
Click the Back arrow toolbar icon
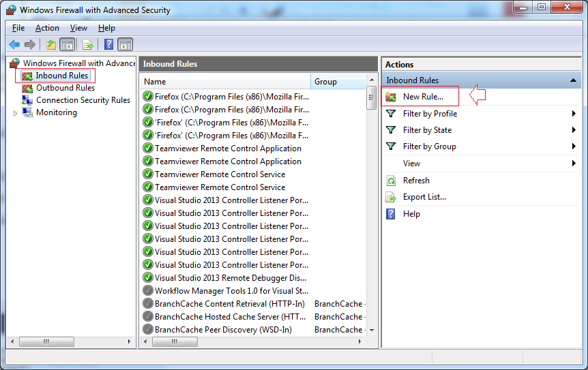point(14,44)
